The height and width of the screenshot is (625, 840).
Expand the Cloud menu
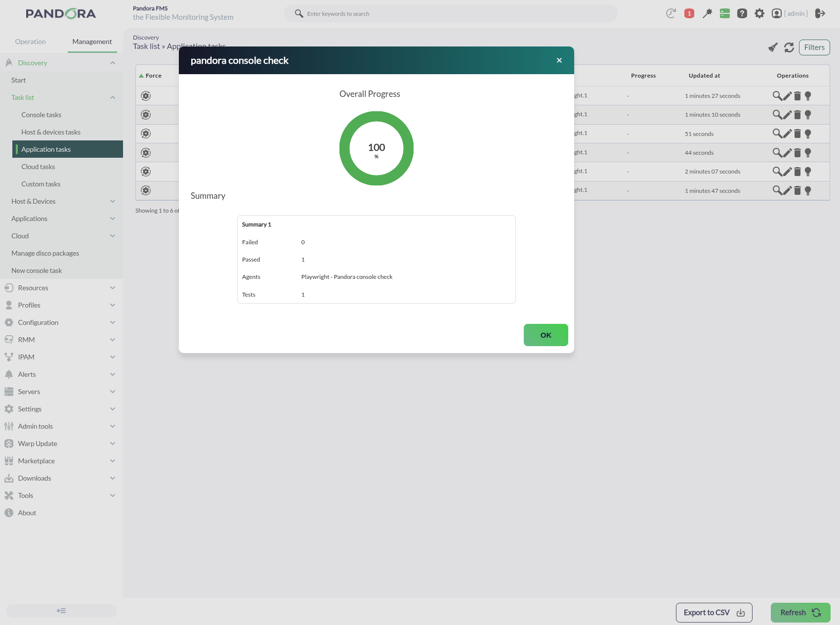pos(113,236)
